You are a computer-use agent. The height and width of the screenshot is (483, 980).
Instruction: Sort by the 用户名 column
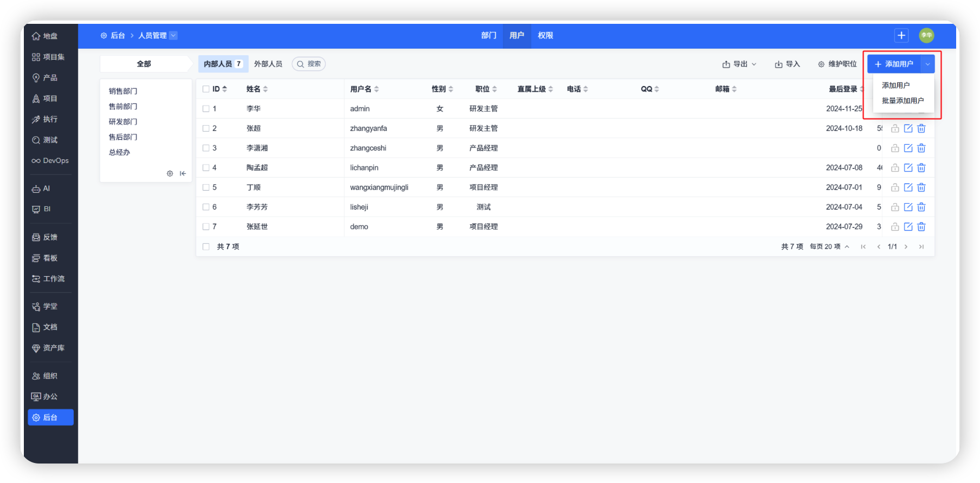(364, 89)
